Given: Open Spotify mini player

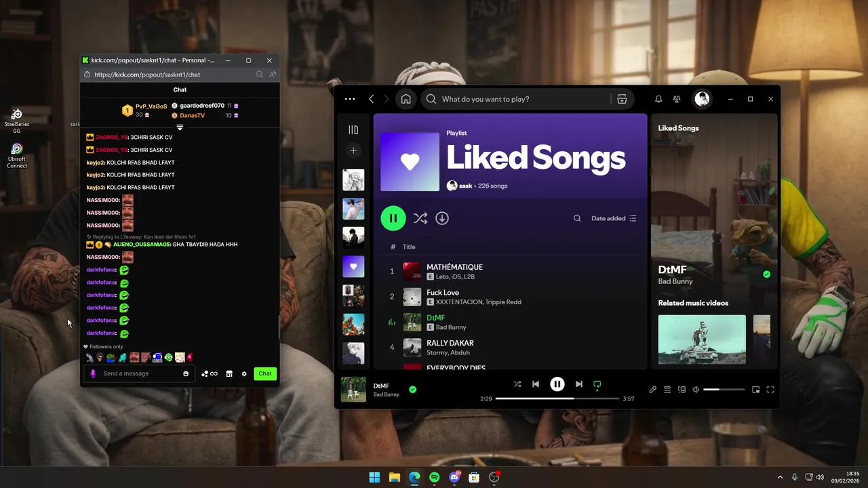Looking at the screenshot, I should [756, 390].
